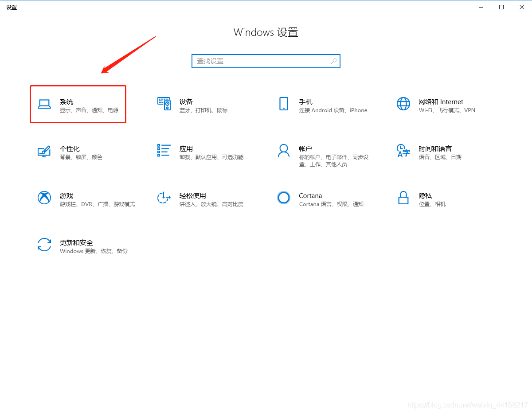Click the paintbrush icon for 个性化

[x=44, y=151]
